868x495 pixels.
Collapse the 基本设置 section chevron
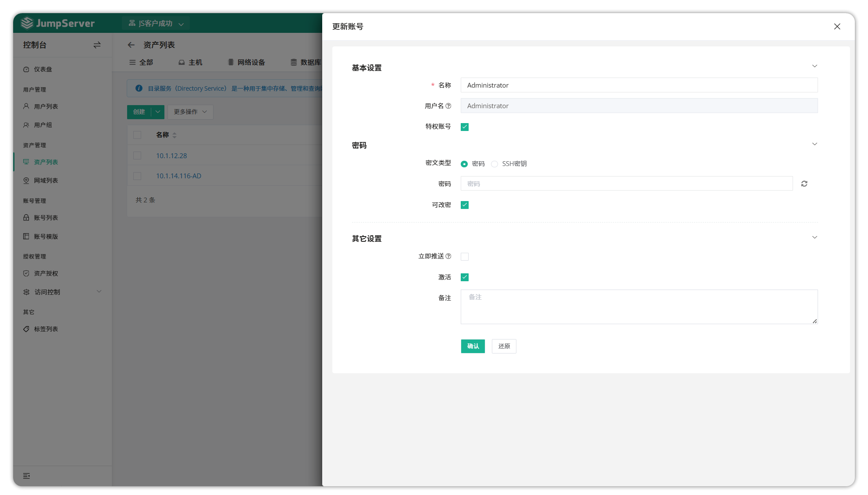[815, 66]
